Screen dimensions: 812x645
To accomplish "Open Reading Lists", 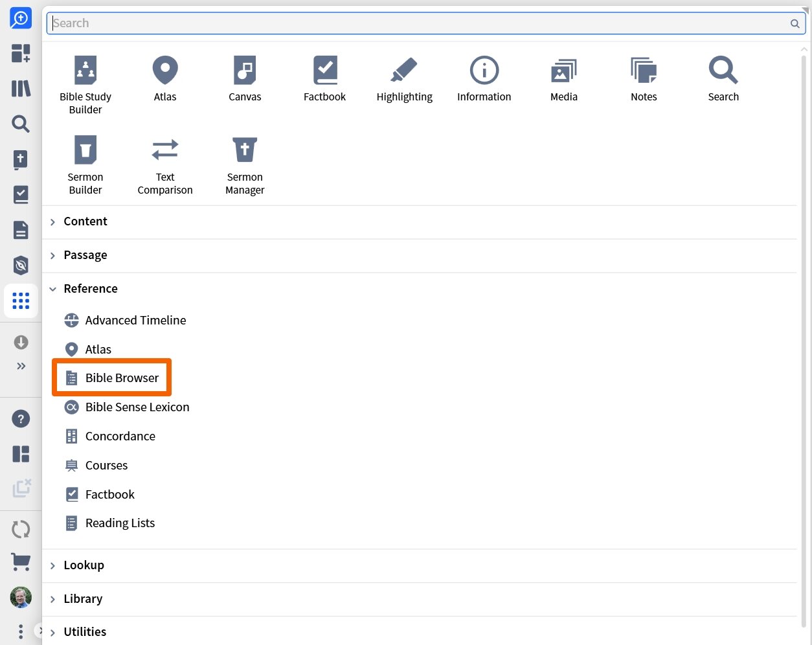I will tap(109, 523).
